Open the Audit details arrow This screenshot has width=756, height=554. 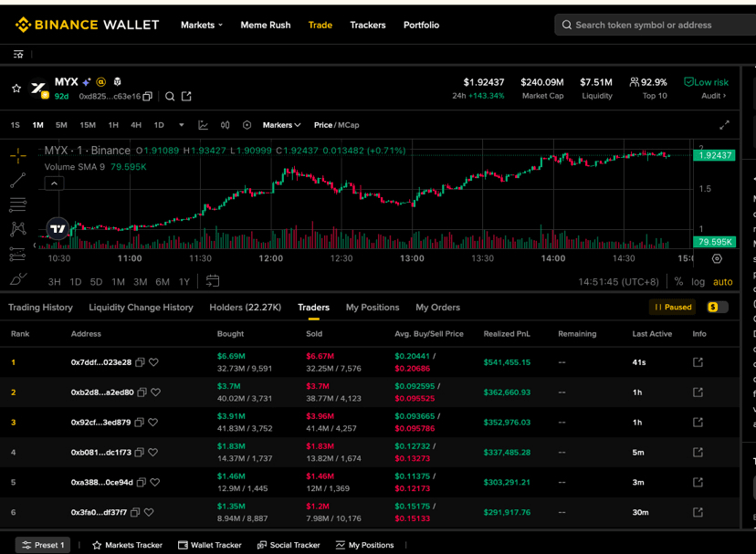[714, 96]
